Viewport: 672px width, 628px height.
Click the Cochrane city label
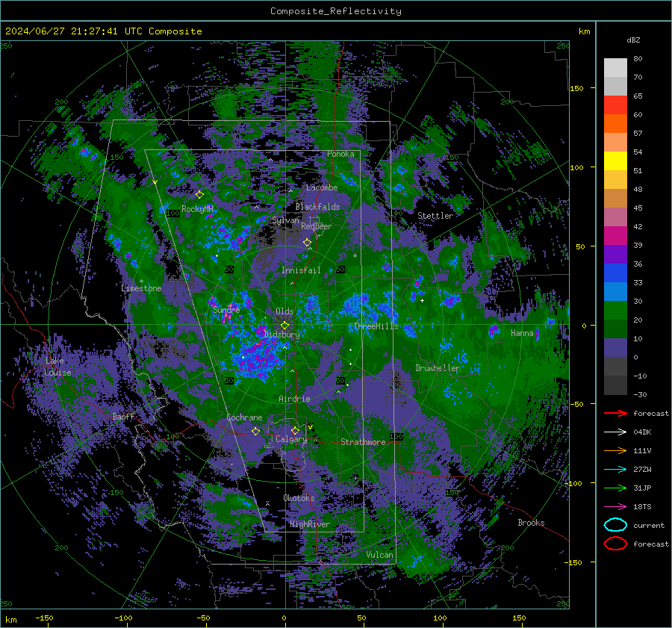pyautogui.click(x=244, y=417)
